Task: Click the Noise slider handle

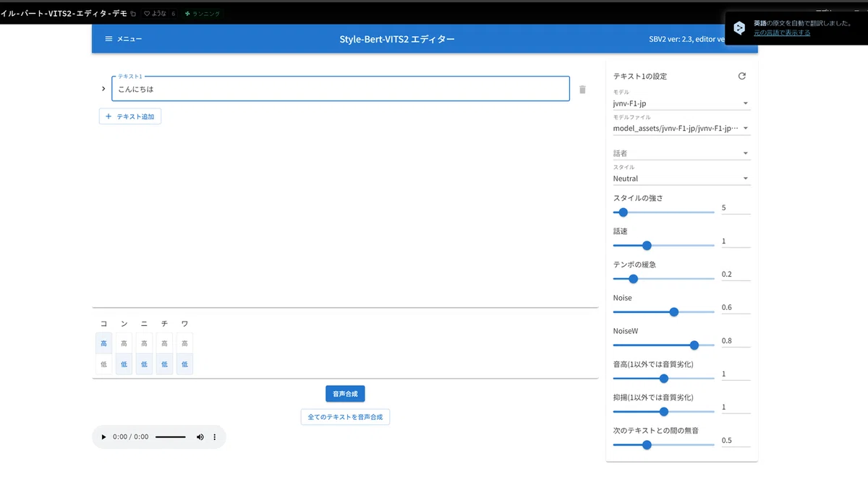Action: [674, 312]
